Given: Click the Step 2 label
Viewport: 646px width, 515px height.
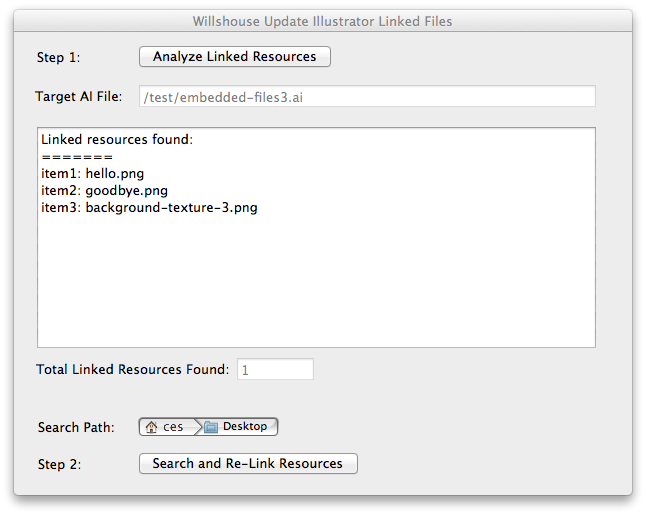Looking at the screenshot, I should coord(59,464).
